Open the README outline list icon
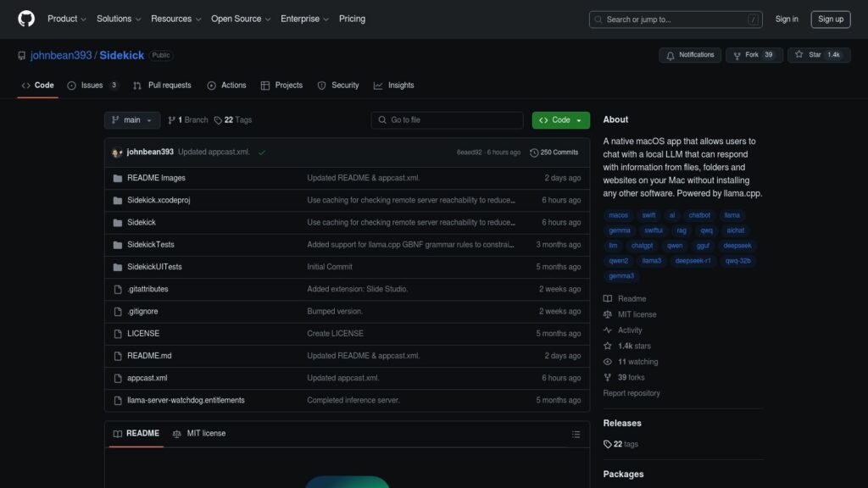Image resolution: width=868 pixels, height=488 pixels. pos(576,435)
